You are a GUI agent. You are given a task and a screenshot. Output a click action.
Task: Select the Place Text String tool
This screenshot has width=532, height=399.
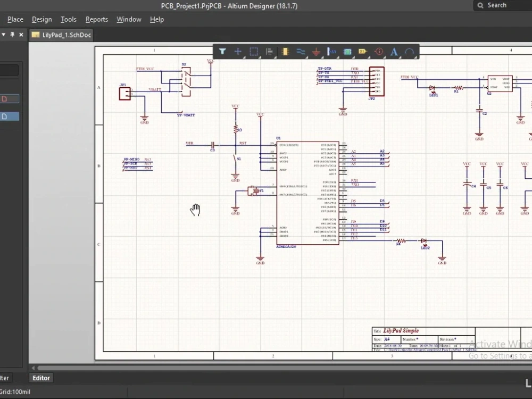394,52
